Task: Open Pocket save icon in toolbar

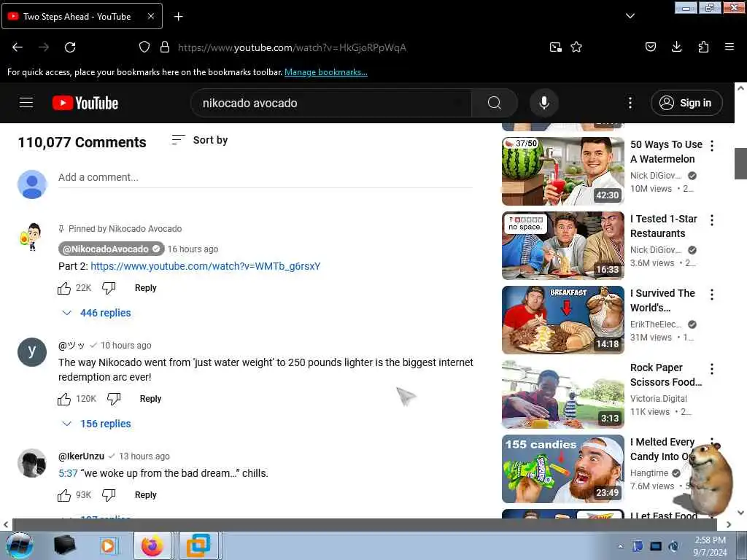Action: [x=651, y=47]
